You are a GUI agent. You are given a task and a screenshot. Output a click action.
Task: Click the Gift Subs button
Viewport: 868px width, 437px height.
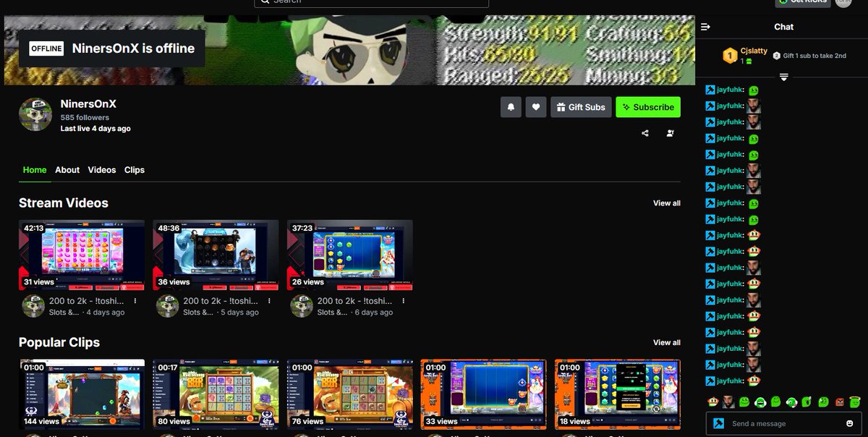pos(582,107)
